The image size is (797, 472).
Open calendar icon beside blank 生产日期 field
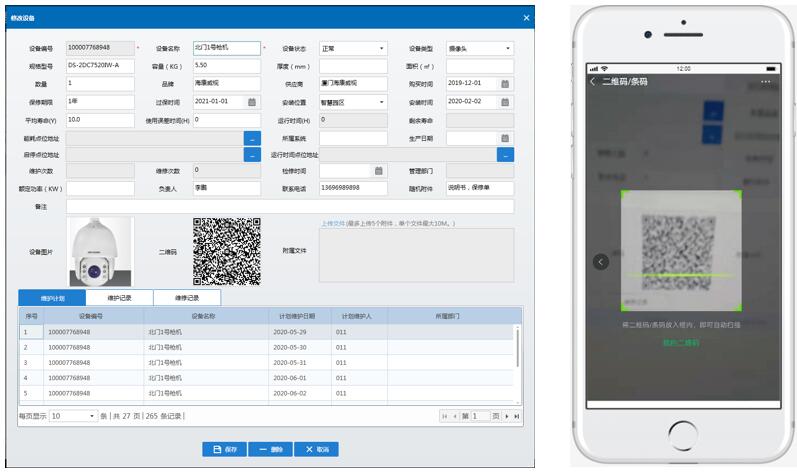505,138
